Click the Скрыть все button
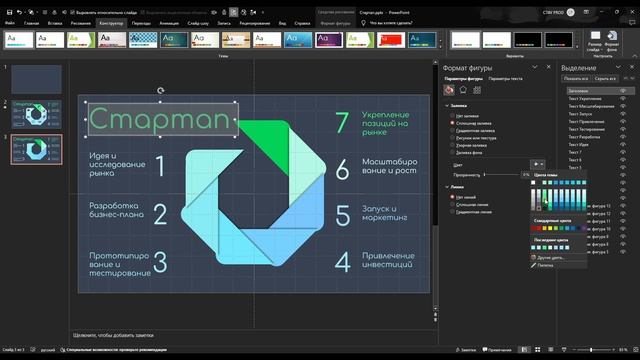640x360 pixels. [605, 78]
